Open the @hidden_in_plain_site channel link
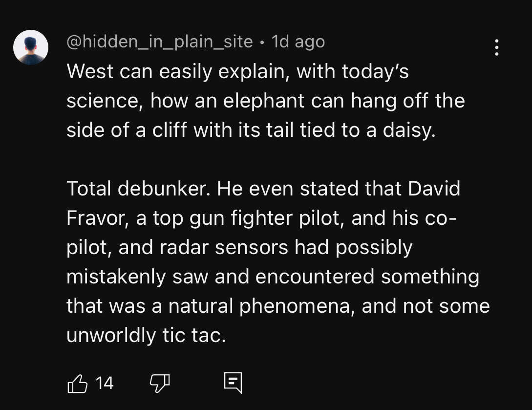The width and height of the screenshot is (532, 410). (x=160, y=42)
